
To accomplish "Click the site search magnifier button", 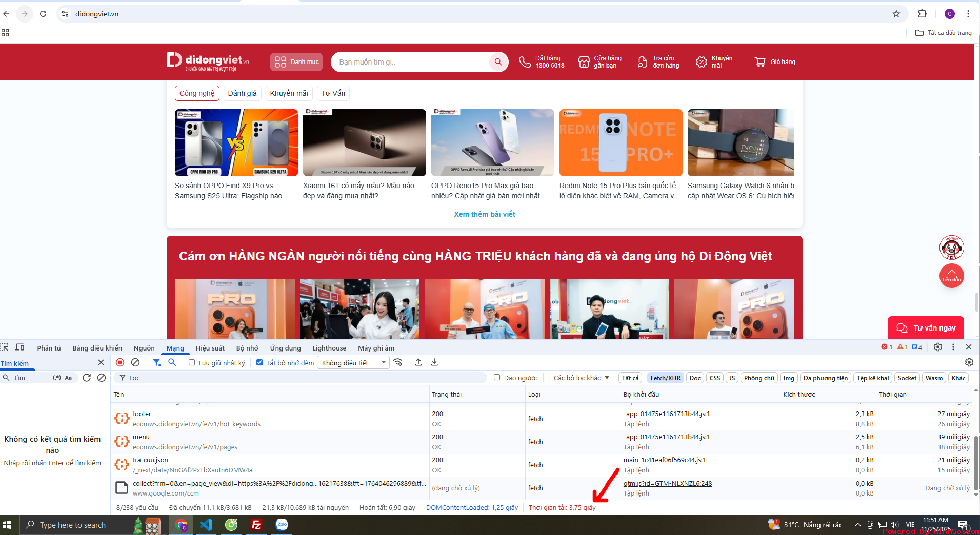I will click(x=497, y=62).
